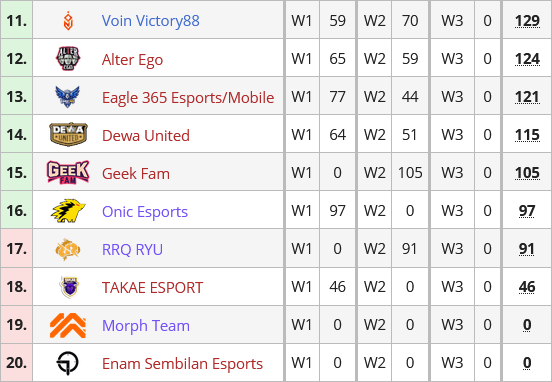The width and height of the screenshot is (552, 382).
Task: Click the underlined total 129 points
Action: pyautogui.click(x=527, y=21)
